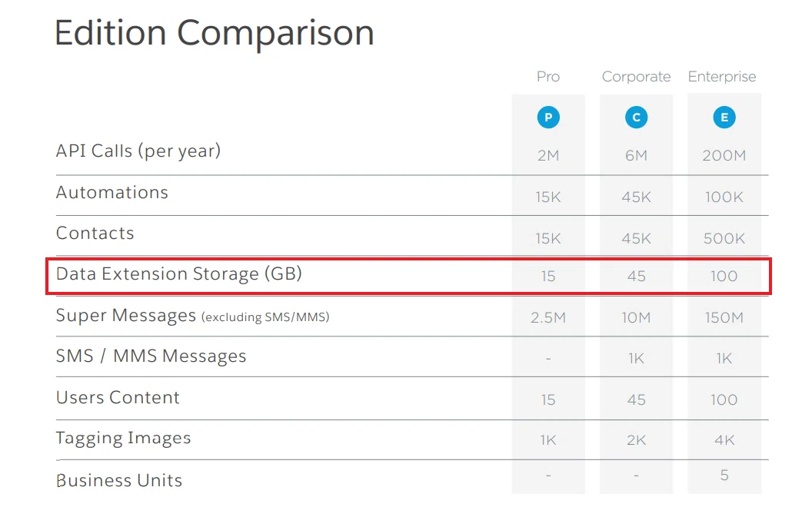
Task: Select the Enterprise column header
Action: 722,77
